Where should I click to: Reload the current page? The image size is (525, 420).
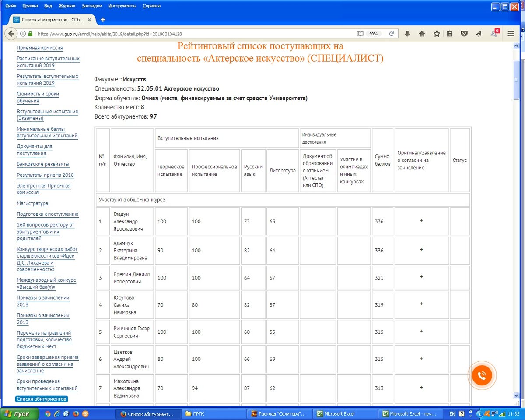point(392,34)
